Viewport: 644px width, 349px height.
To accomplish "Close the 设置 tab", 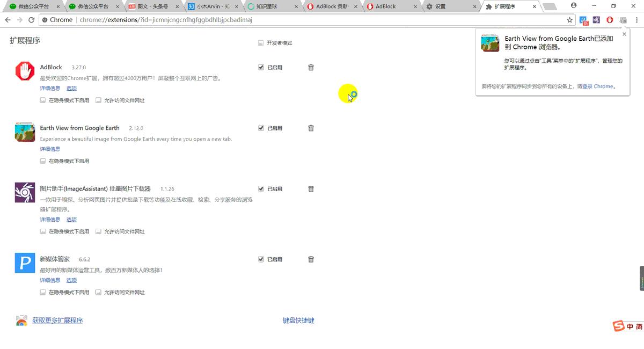I will 475,6.
